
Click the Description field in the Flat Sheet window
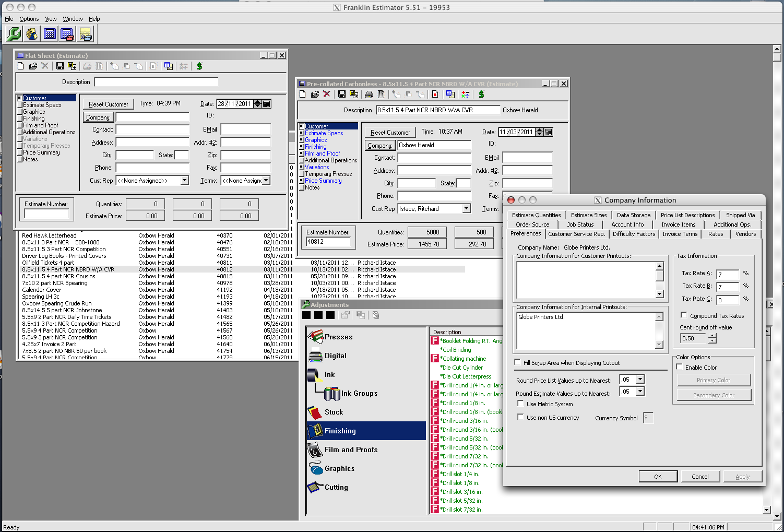[156, 82]
